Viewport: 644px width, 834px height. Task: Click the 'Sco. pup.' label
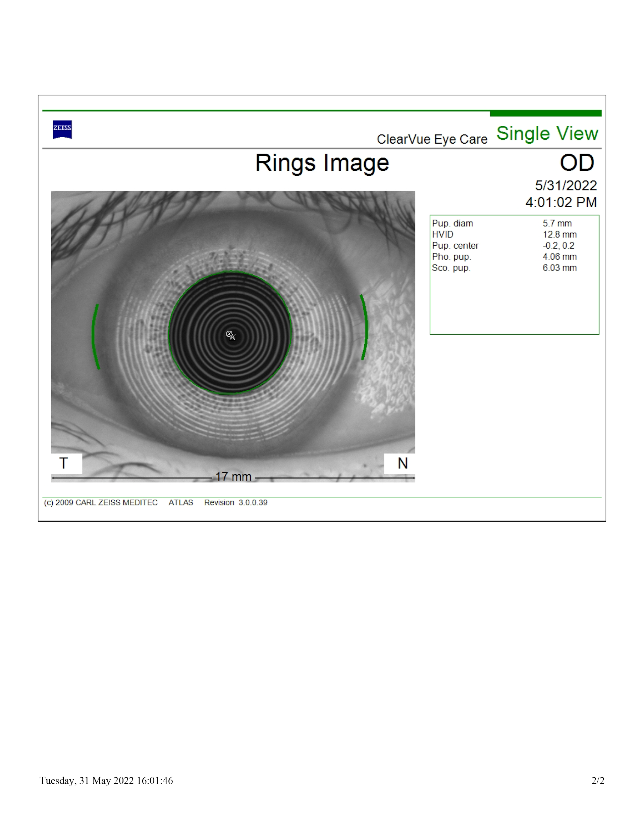click(451, 268)
